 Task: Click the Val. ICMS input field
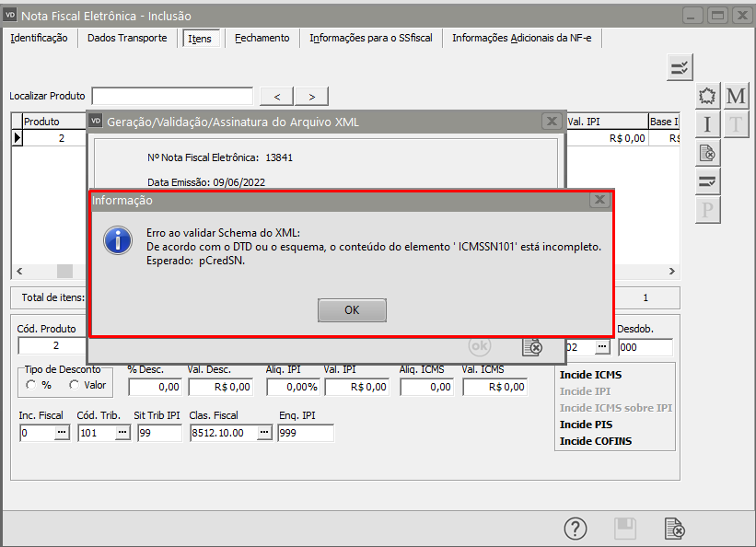[495, 387]
